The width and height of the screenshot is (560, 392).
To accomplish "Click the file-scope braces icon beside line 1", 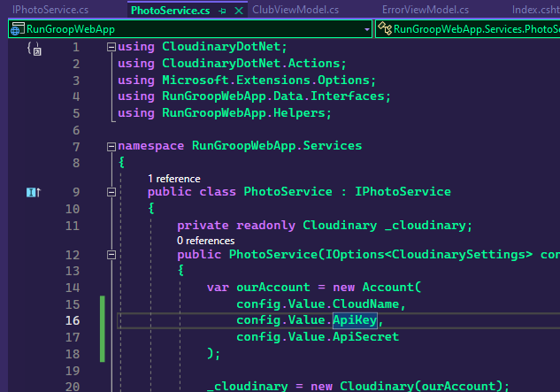I will click(35, 49).
